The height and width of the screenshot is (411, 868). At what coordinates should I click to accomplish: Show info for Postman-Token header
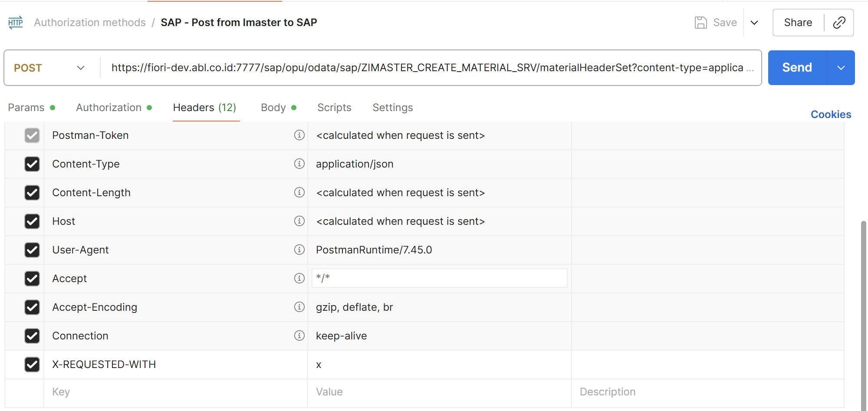coord(299,135)
